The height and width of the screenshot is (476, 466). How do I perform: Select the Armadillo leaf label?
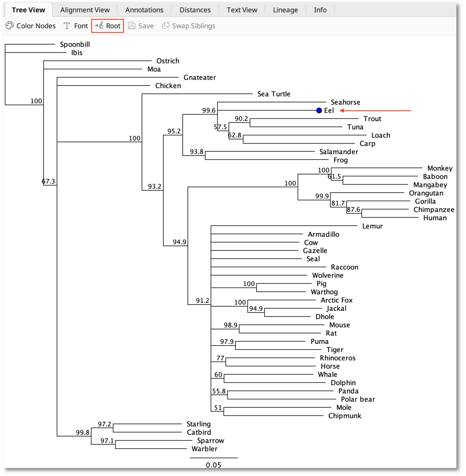[324, 234]
